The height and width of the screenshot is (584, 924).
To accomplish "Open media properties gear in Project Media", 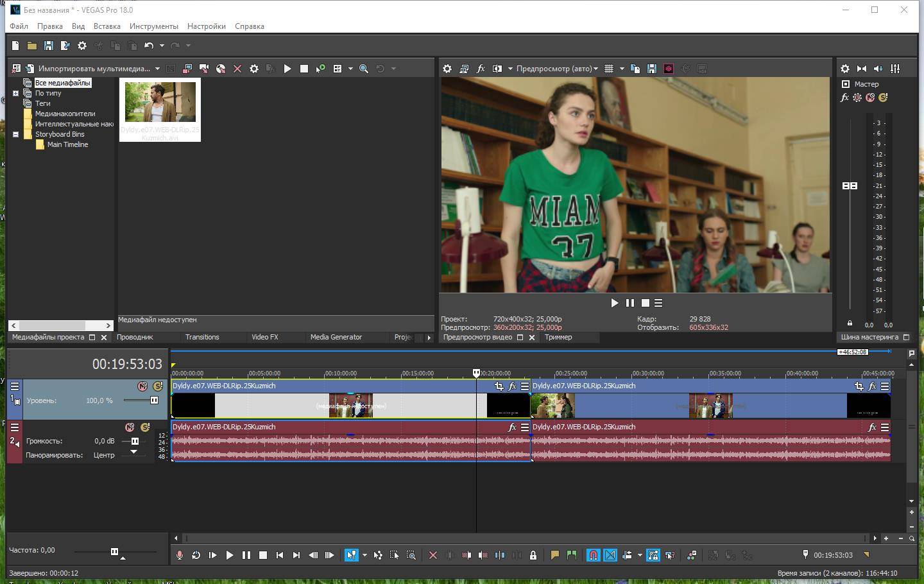I will pyautogui.click(x=254, y=69).
